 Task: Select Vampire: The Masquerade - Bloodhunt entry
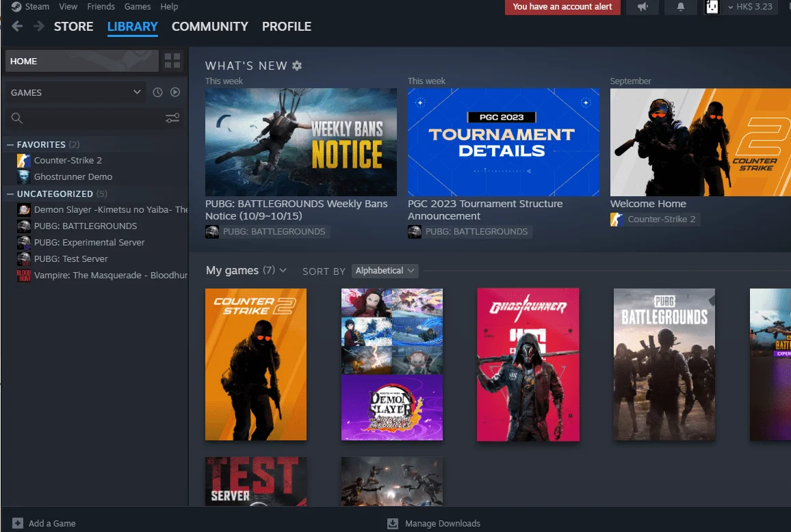(x=110, y=276)
